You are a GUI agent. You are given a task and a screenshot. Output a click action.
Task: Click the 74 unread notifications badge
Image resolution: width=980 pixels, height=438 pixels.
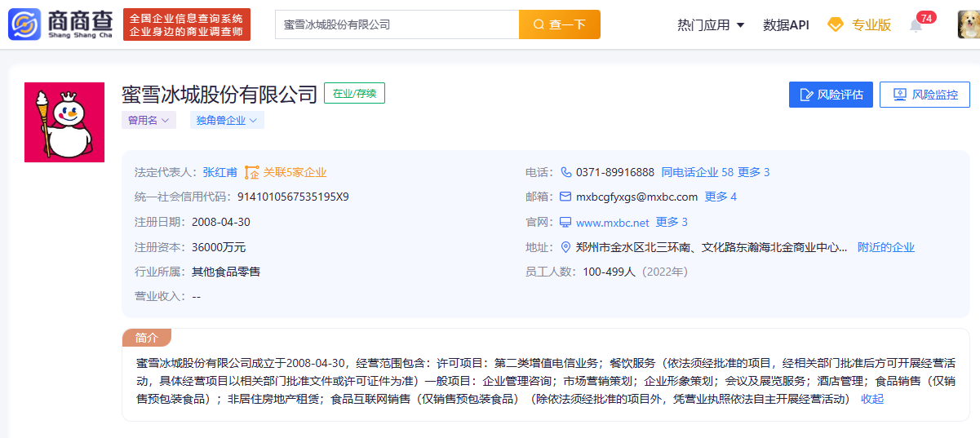pyautogui.click(x=926, y=17)
